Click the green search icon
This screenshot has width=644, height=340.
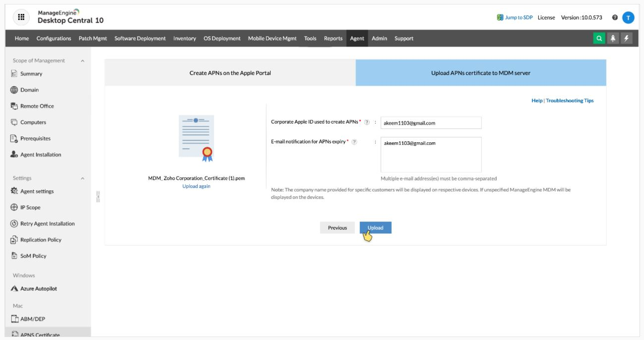coord(599,38)
